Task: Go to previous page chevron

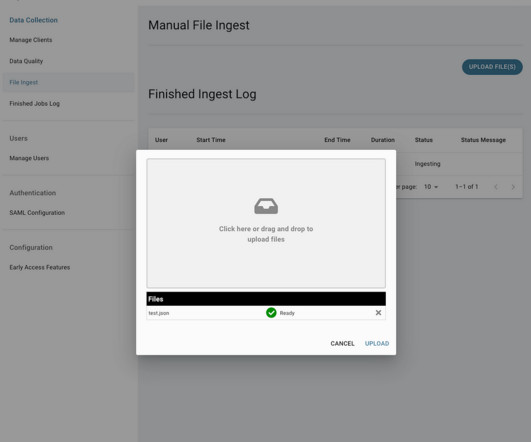Action: pos(496,187)
